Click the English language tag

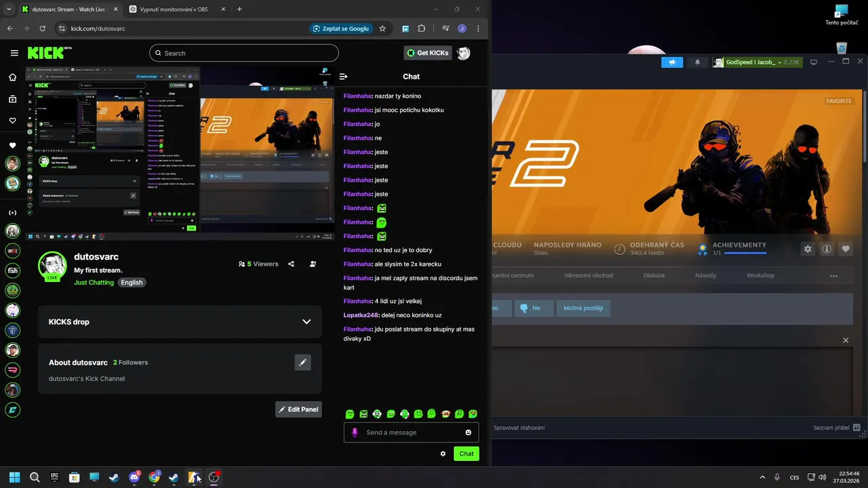tap(132, 283)
